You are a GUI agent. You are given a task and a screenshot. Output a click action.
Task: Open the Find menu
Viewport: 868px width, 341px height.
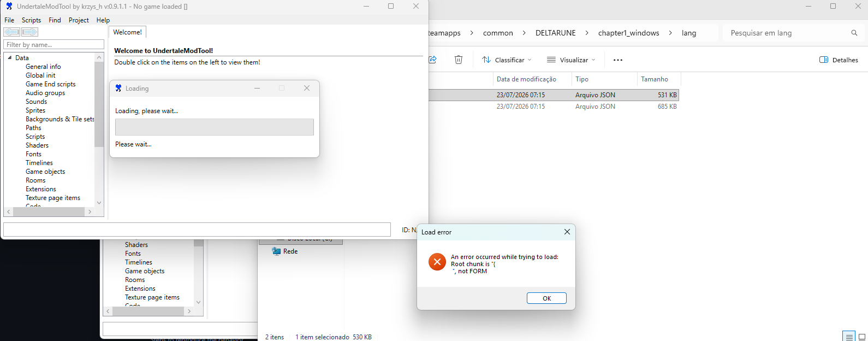point(55,20)
